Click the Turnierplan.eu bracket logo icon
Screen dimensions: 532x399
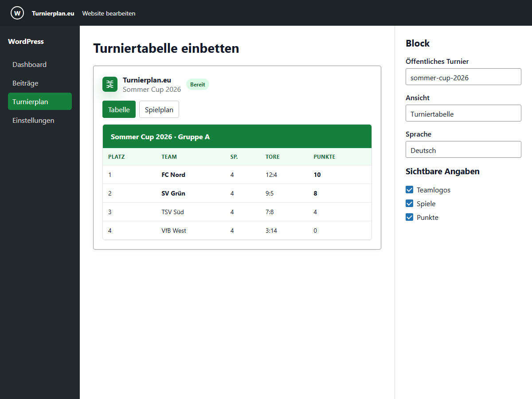[x=110, y=84]
